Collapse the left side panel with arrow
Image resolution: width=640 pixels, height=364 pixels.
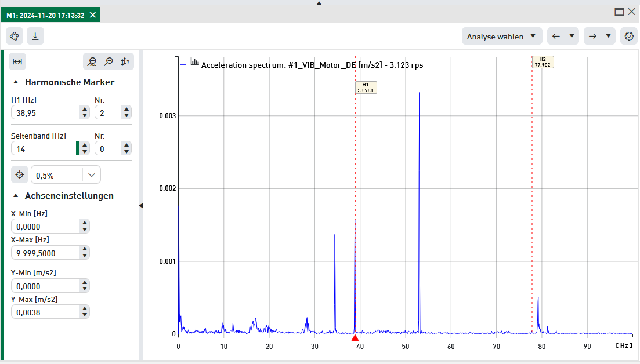click(141, 205)
